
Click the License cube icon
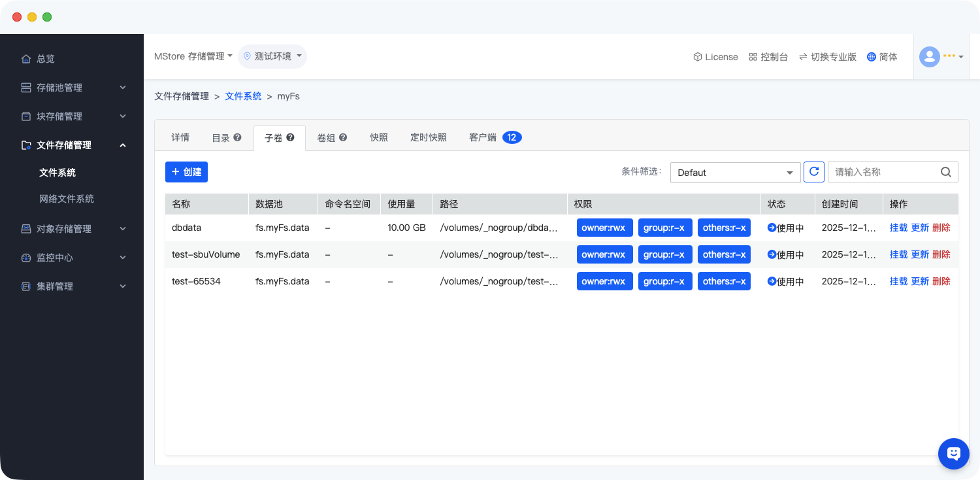(x=697, y=57)
